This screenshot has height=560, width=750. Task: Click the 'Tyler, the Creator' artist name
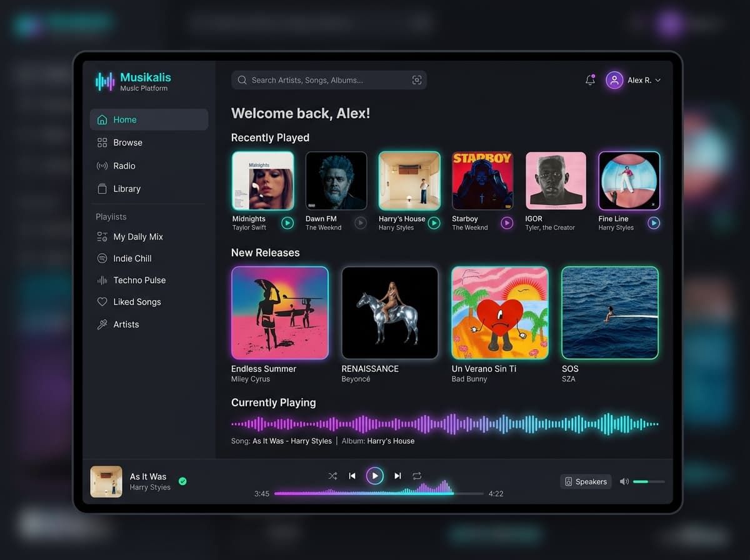click(550, 227)
